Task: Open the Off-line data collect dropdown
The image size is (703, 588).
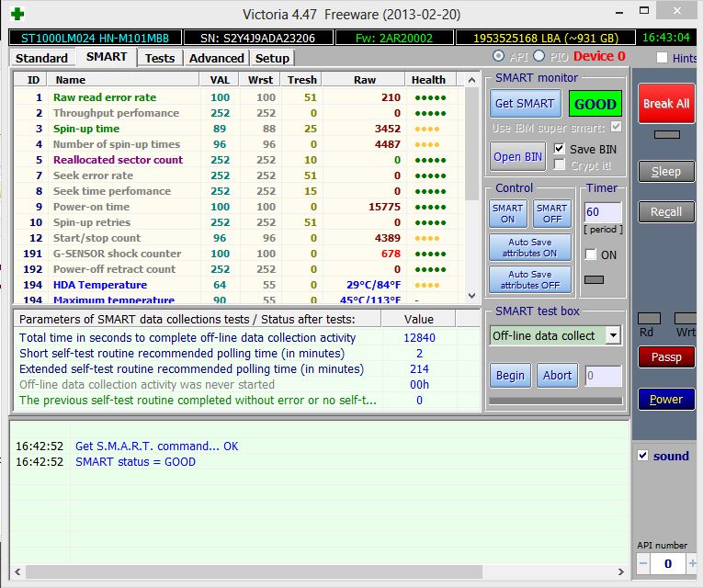Action: [613, 335]
